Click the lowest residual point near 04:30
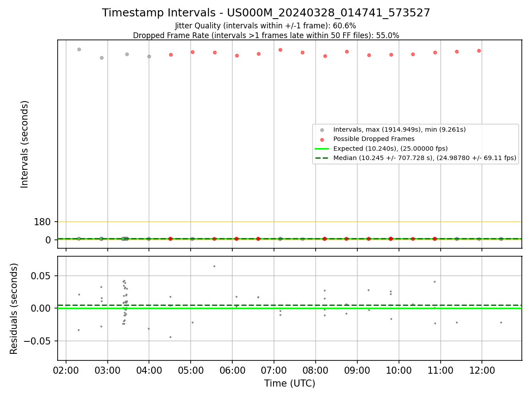The width and height of the screenshot is (532, 399). pyautogui.click(x=170, y=337)
